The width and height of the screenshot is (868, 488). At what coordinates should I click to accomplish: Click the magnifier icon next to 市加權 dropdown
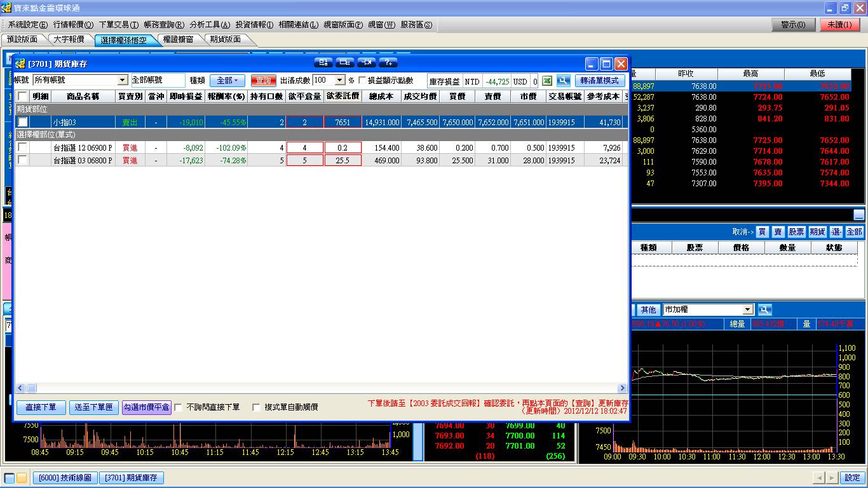tap(764, 309)
